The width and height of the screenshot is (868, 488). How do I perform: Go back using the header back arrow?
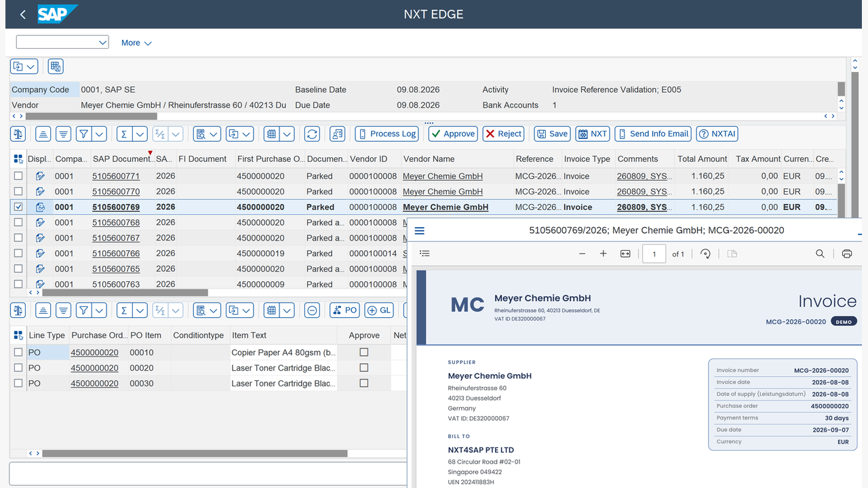(x=23, y=14)
